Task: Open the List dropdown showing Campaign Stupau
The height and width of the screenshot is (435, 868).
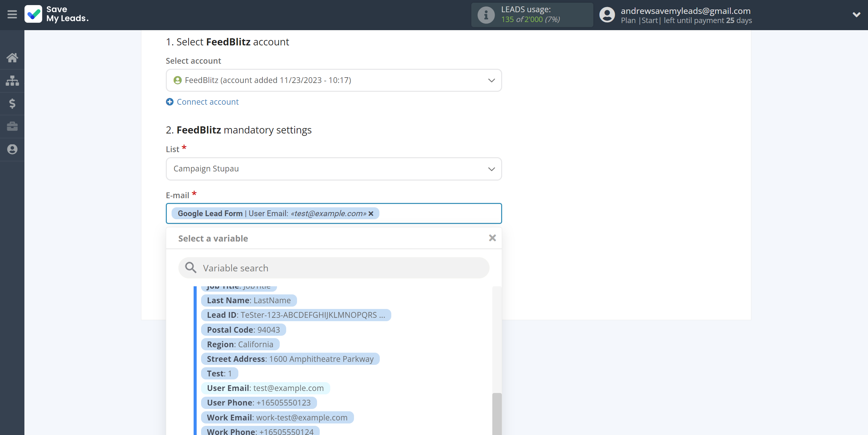Action: pos(334,169)
